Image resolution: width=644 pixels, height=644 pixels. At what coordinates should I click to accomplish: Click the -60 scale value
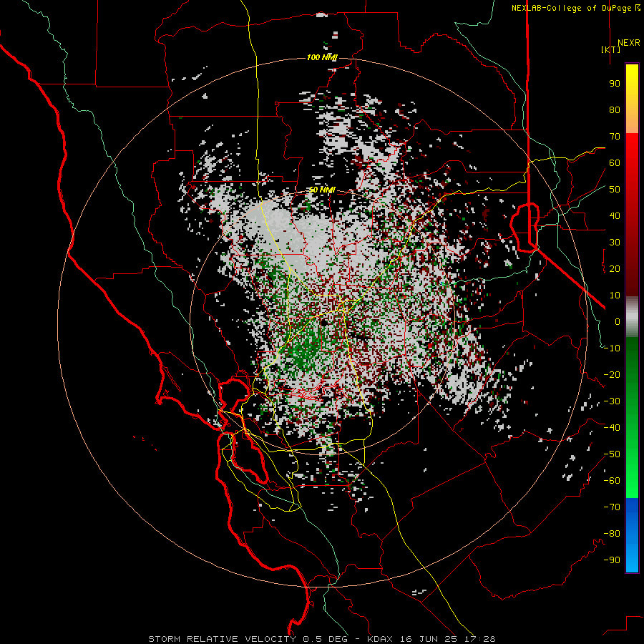612,481
